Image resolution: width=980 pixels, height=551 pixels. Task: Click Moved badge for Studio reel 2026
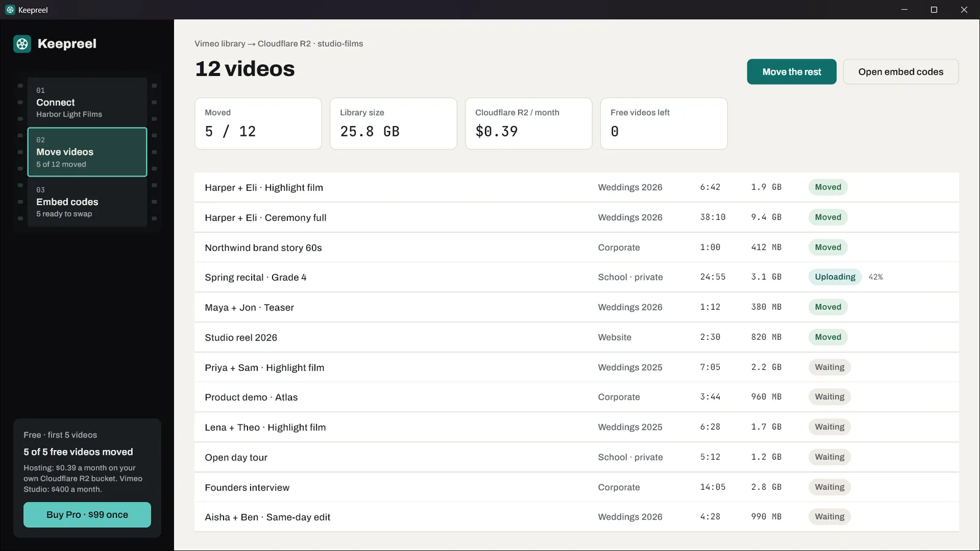(828, 337)
